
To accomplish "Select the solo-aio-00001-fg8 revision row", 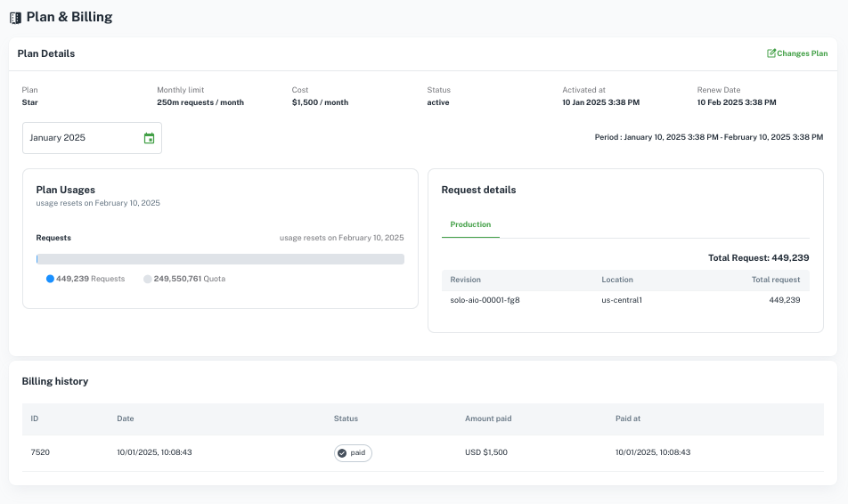I will pos(485,300).
